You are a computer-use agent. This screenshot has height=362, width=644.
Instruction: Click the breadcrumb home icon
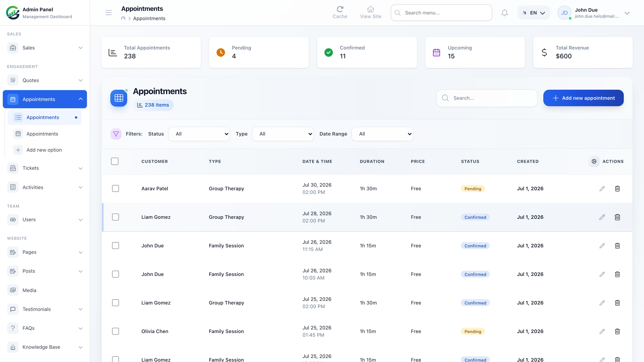[x=123, y=18]
